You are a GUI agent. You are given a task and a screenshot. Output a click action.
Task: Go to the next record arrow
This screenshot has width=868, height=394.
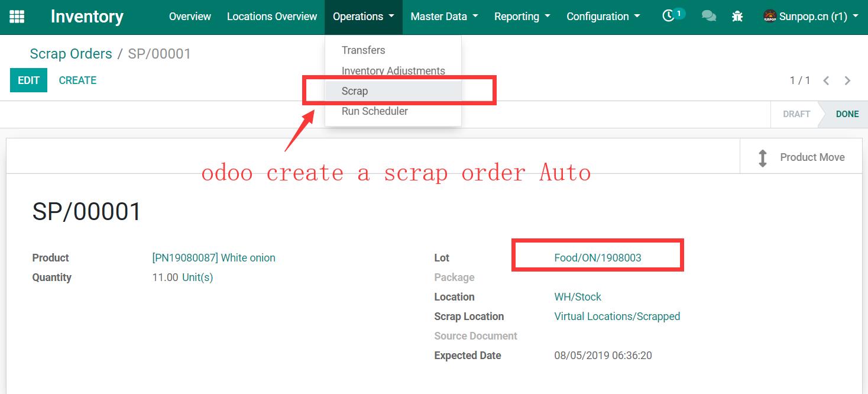(847, 80)
